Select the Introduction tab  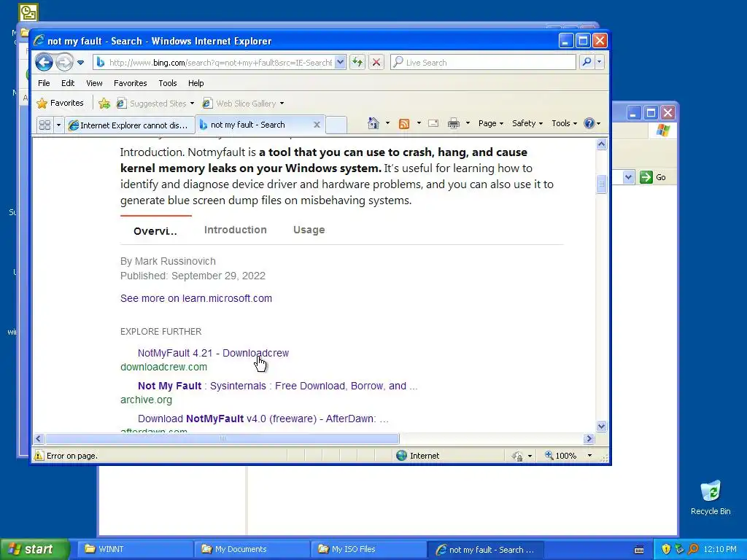(x=236, y=230)
